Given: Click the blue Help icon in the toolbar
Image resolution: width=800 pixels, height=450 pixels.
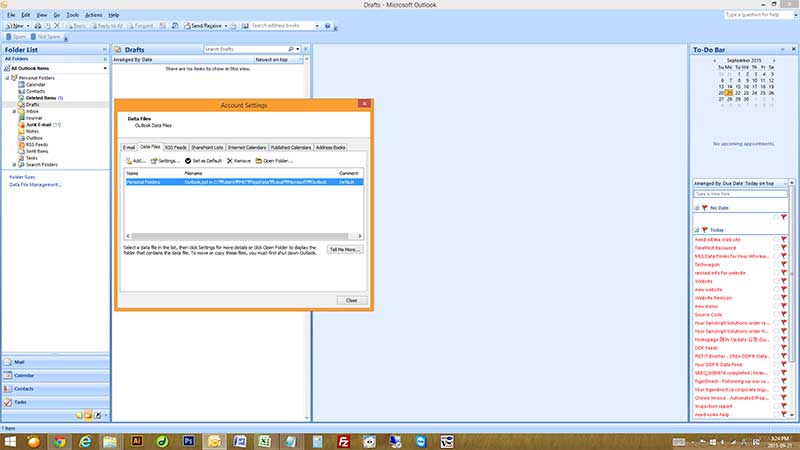Looking at the screenshot, I should pos(328,26).
